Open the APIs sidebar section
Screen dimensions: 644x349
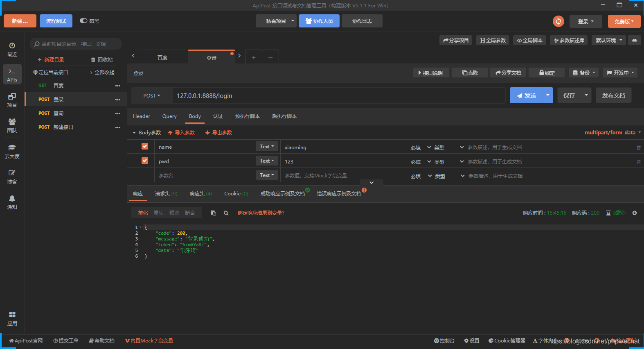pyautogui.click(x=12, y=75)
